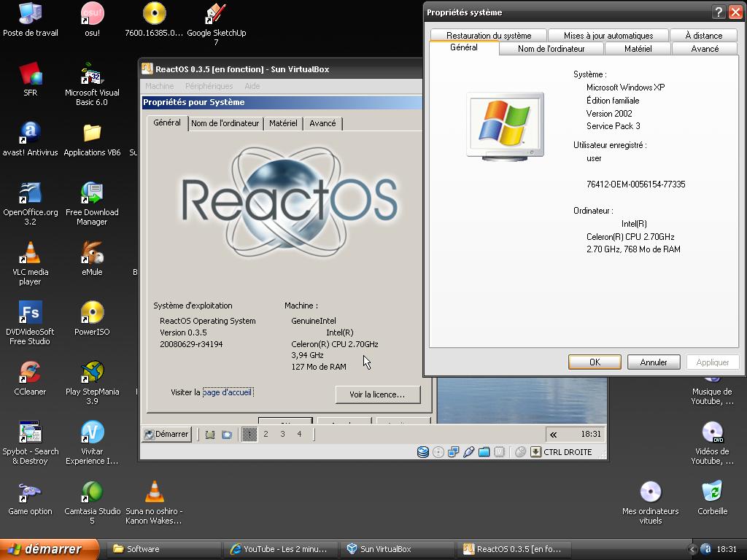Click the shared folders icon in VirtualBox status bar

[x=484, y=452]
